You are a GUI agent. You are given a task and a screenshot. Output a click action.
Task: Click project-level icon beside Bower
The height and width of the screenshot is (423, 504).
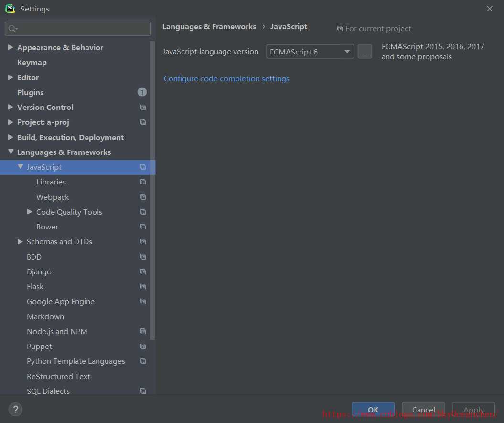(143, 227)
